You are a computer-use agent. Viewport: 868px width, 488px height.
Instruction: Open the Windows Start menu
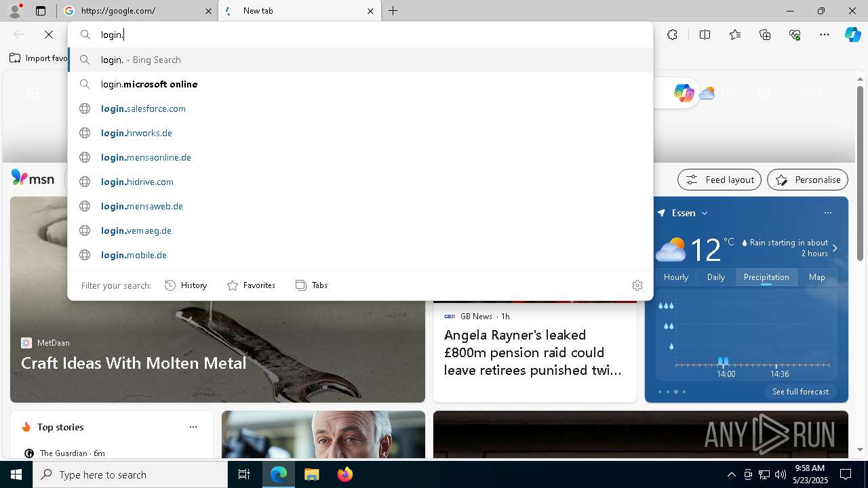tap(16, 474)
